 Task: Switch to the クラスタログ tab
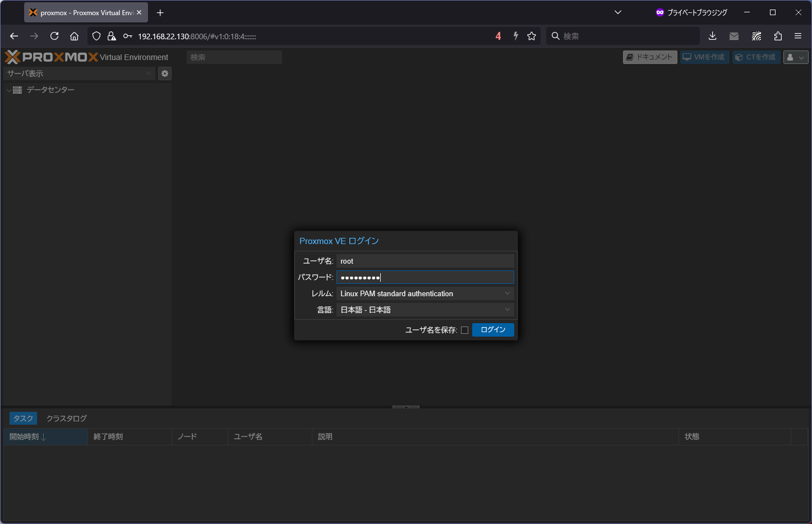(x=66, y=419)
